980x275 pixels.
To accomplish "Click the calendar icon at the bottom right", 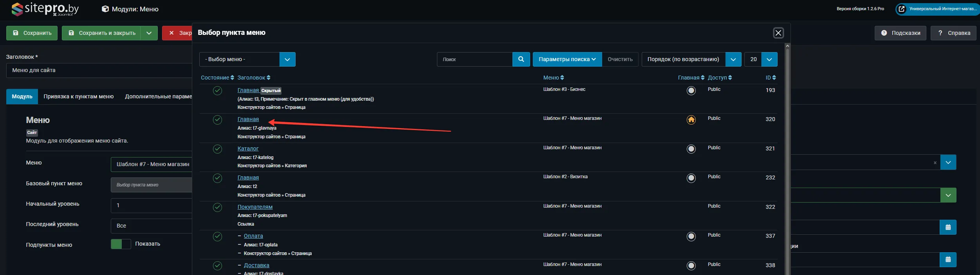I will tap(948, 259).
